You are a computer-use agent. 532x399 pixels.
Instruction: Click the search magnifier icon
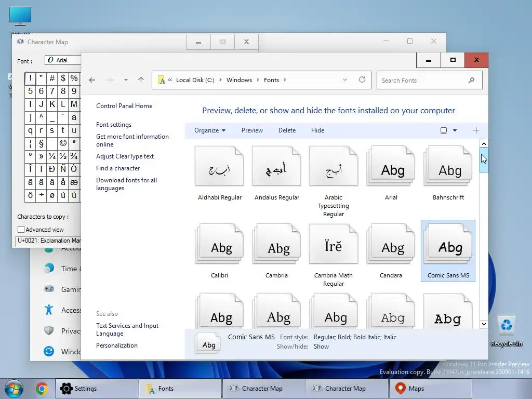(x=471, y=80)
